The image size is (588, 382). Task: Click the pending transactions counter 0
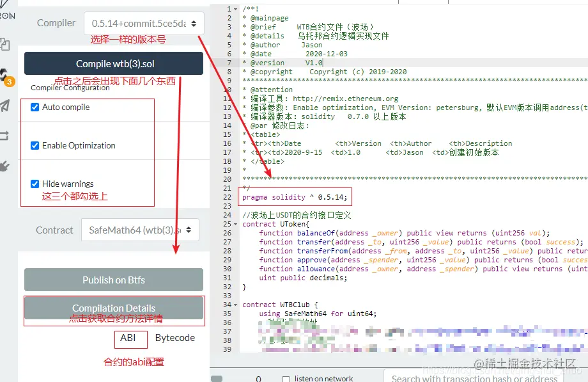[x=258, y=379]
